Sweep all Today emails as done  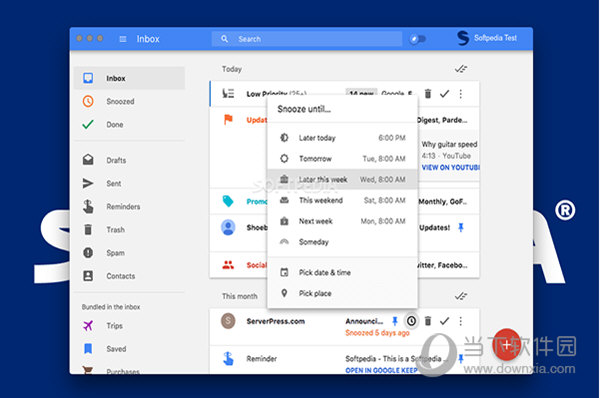[461, 69]
